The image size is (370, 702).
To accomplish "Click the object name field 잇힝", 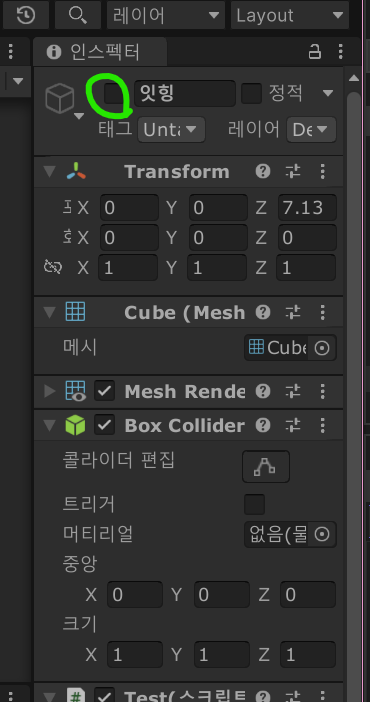I will [x=185, y=94].
